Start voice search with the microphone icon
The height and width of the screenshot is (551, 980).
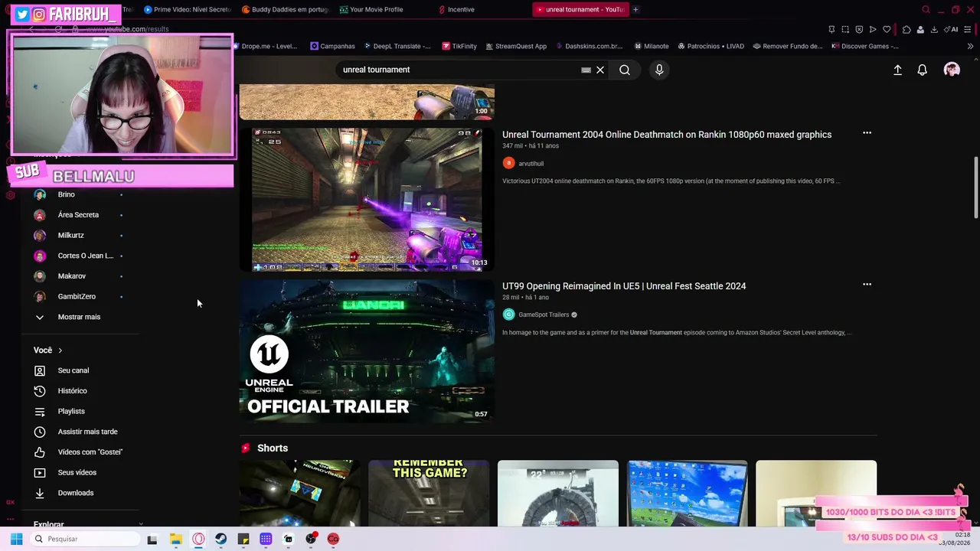(659, 70)
